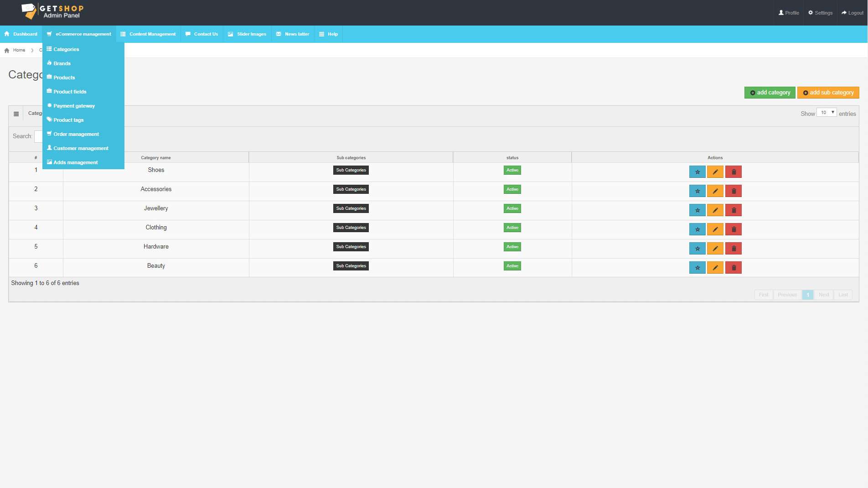
Task: Toggle Active status badge for Shoes
Action: [x=512, y=170]
